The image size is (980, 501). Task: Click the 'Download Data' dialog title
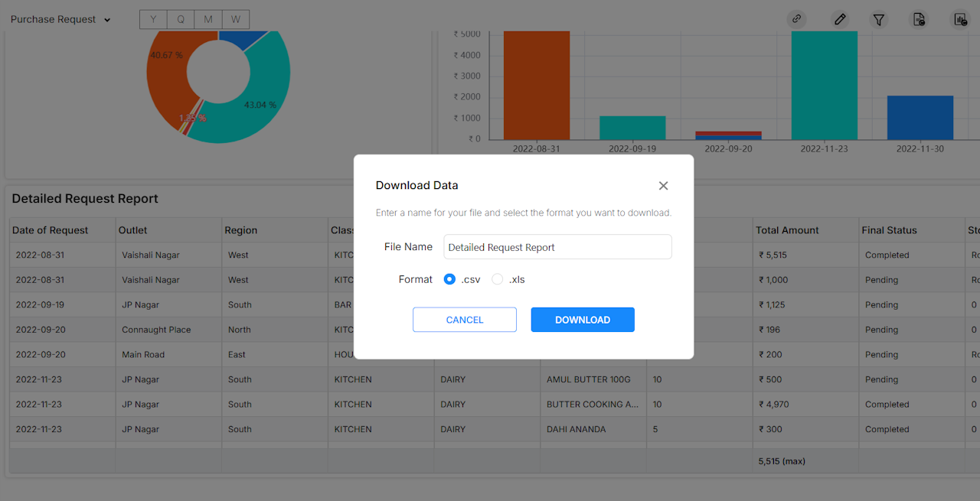[416, 185]
